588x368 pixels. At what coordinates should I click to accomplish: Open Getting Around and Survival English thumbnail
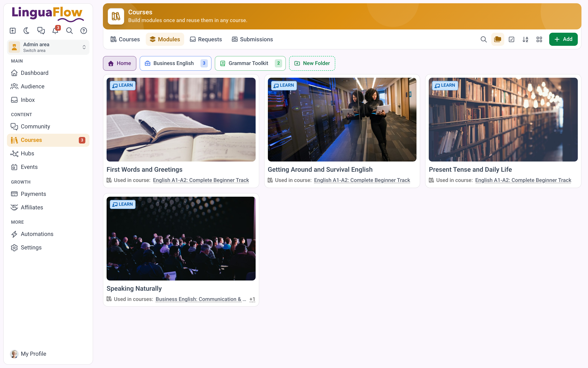(x=342, y=120)
